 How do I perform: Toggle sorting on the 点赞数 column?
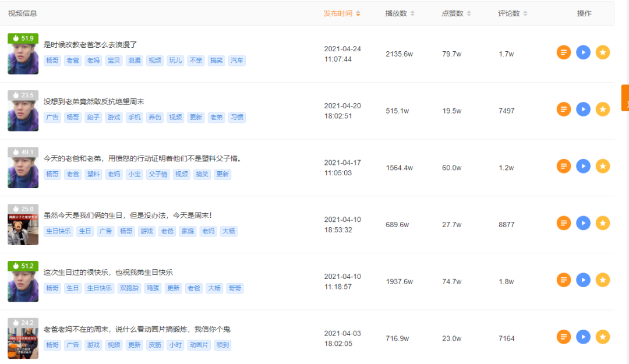coord(455,13)
